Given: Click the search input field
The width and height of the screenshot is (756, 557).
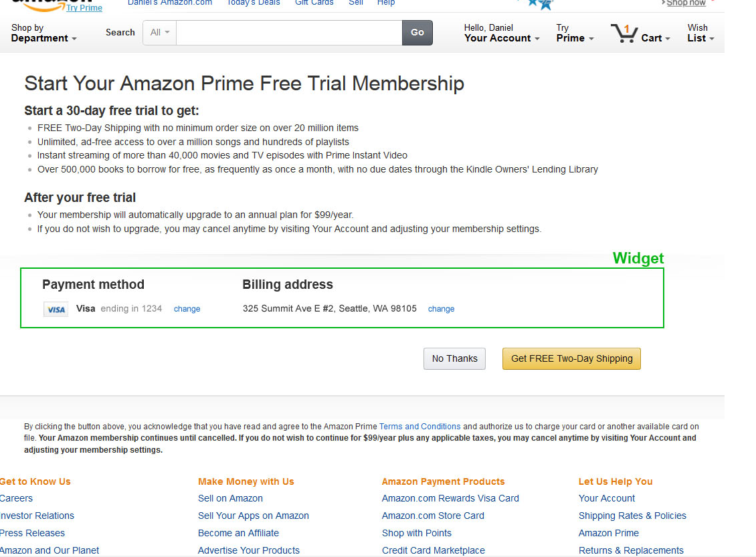Looking at the screenshot, I should click(288, 32).
